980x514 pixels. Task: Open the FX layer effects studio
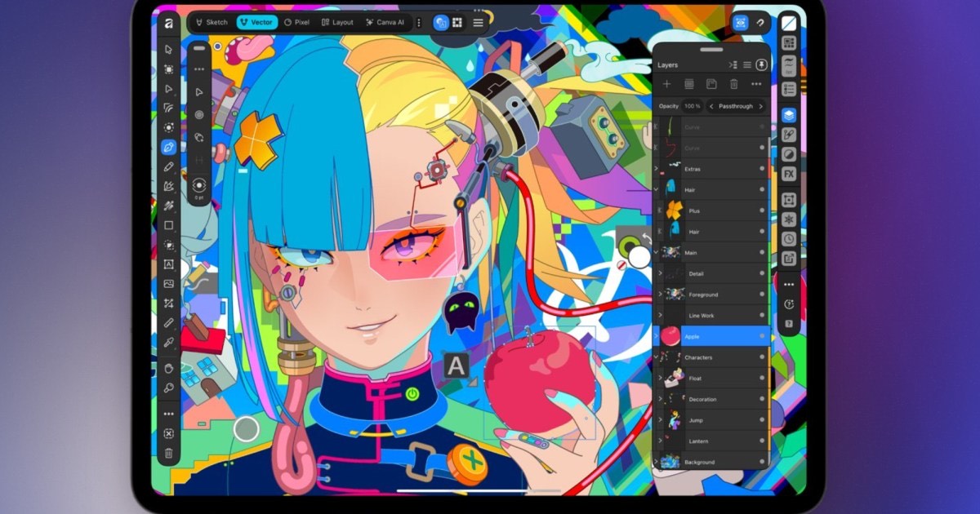coord(789,174)
